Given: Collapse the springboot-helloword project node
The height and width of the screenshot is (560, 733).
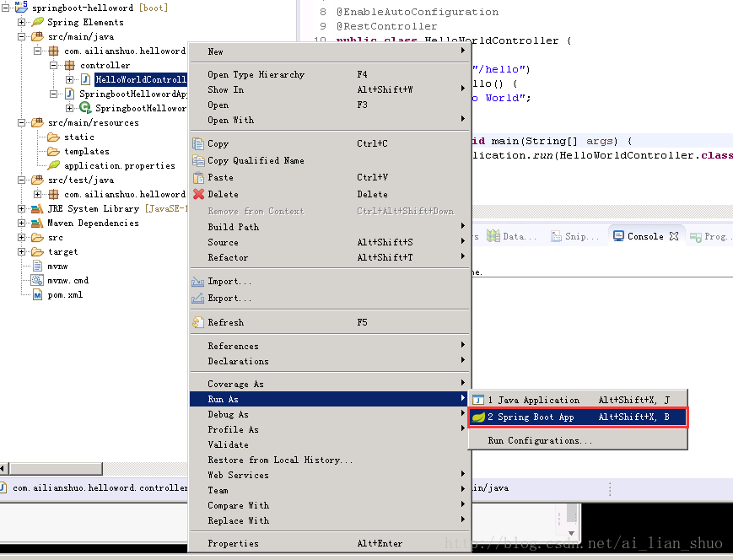Looking at the screenshot, I should 6,8.
